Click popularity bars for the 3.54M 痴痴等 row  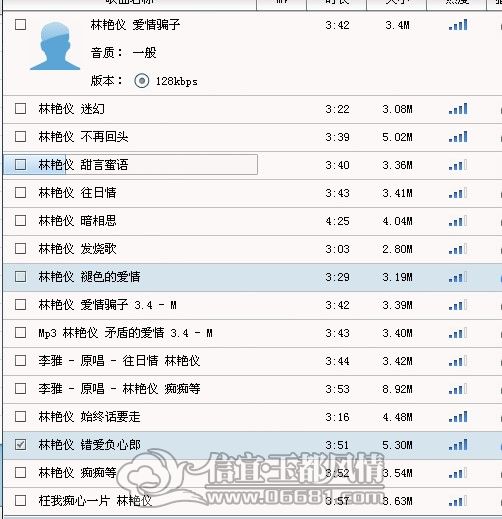click(x=458, y=473)
